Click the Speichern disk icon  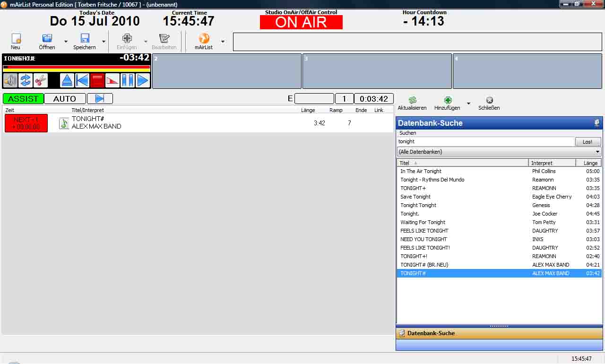85,38
